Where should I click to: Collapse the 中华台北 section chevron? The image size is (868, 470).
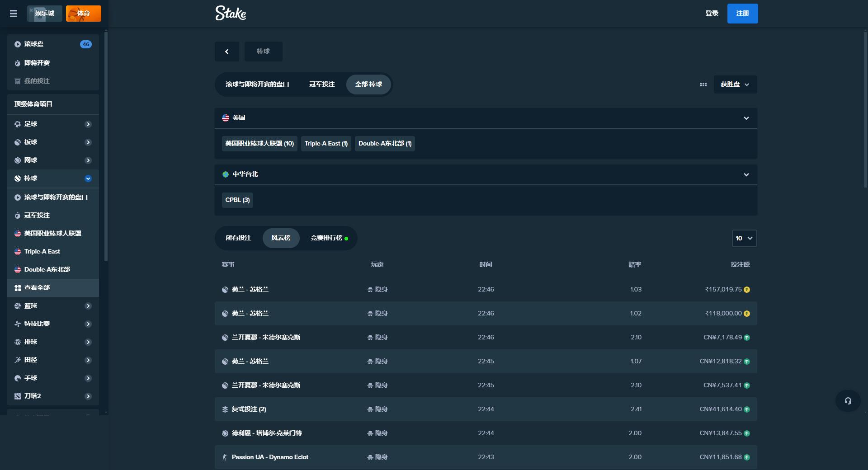746,175
